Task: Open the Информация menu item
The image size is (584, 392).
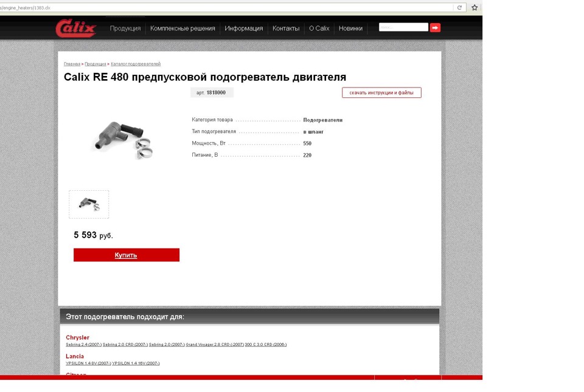Action: pyautogui.click(x=243, y=29)
